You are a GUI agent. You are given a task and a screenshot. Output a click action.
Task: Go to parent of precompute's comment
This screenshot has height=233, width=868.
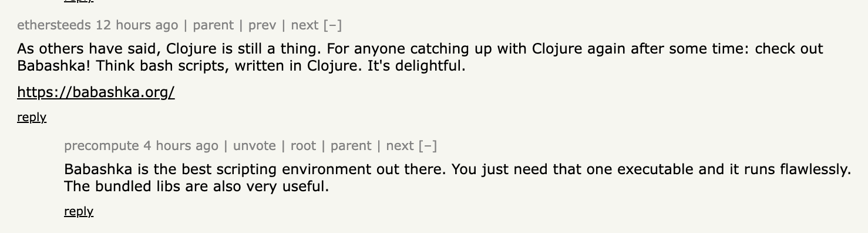(x=351, y=146)
